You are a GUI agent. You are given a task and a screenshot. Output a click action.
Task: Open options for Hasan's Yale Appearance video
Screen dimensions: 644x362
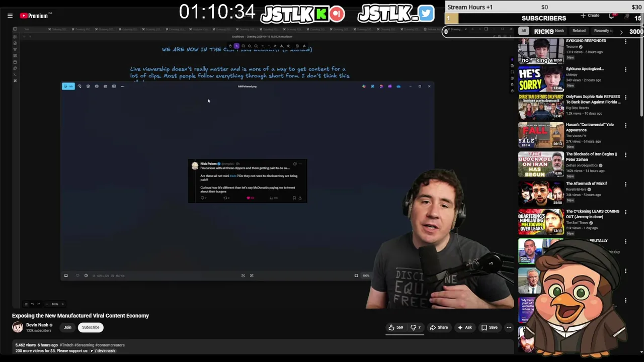(x=626, y=126)
